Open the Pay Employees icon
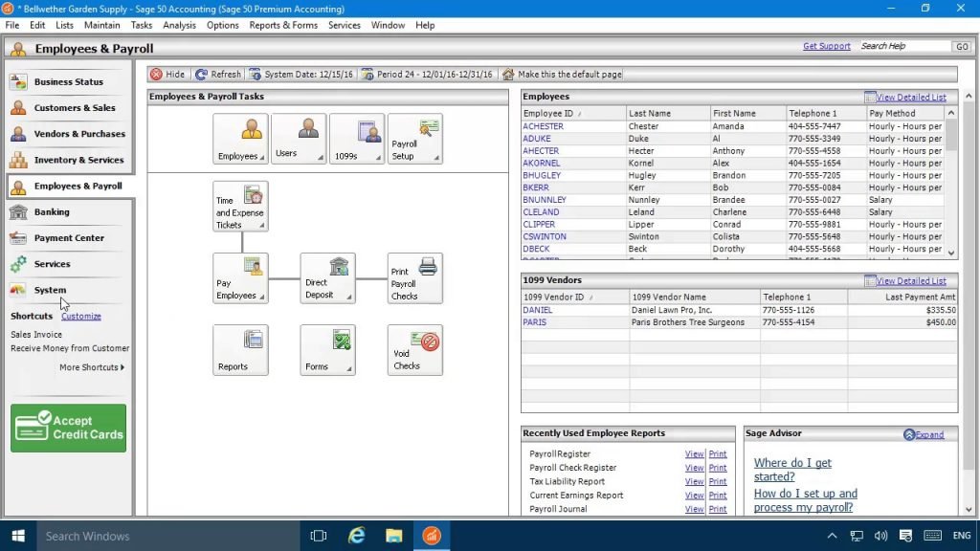The width and height of the screenshot is (980, 551). (x=240, y=278)
